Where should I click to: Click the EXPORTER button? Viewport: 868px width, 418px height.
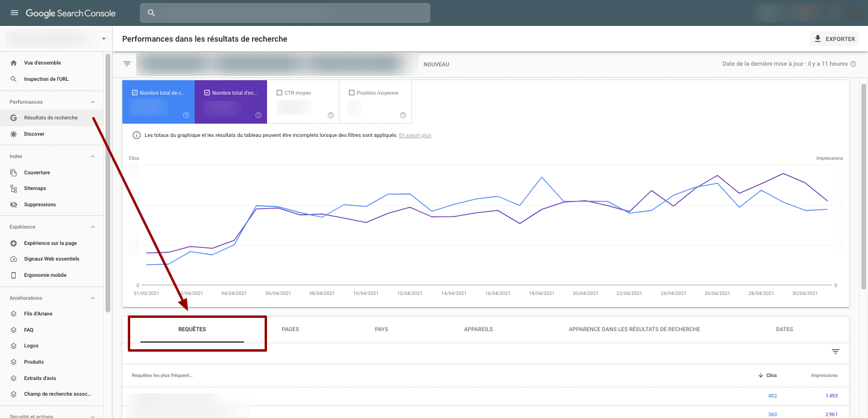point(835,39)
